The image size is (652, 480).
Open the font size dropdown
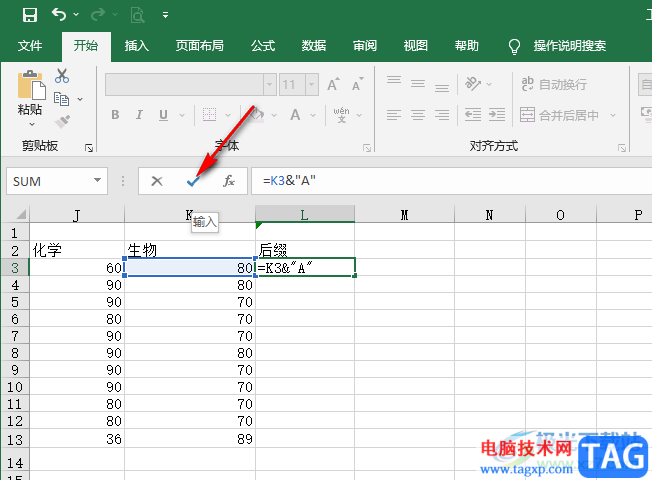point(311,85)
